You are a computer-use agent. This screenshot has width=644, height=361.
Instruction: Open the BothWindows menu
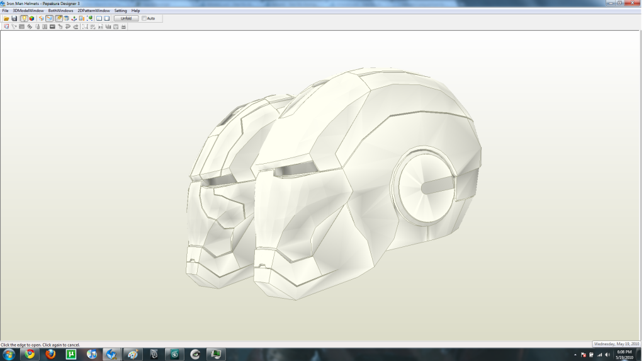(x=60, y=11)
